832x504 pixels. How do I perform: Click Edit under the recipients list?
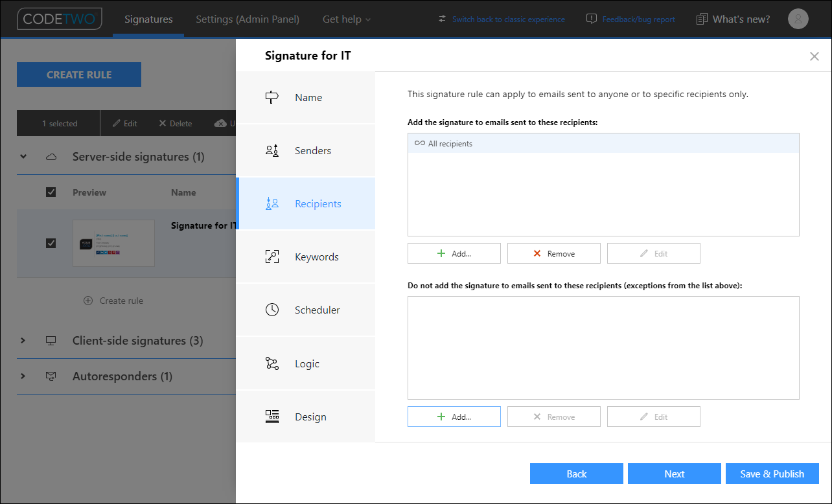(654, 253)
